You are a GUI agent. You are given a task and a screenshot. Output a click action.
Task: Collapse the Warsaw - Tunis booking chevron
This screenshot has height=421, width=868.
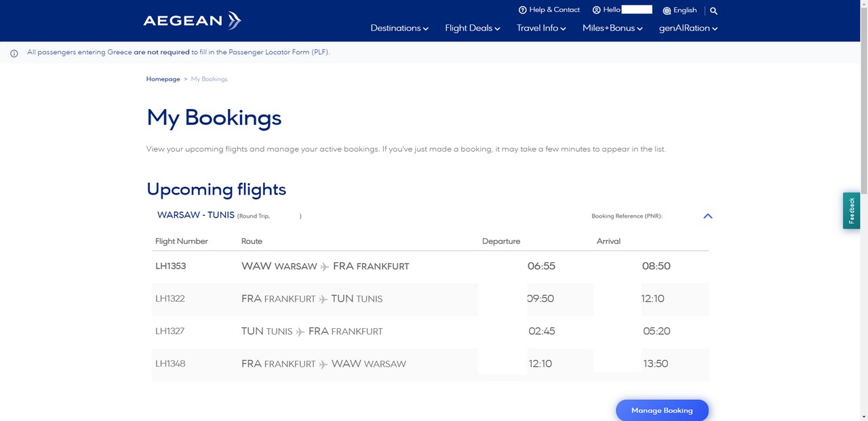tap(708, 216)
